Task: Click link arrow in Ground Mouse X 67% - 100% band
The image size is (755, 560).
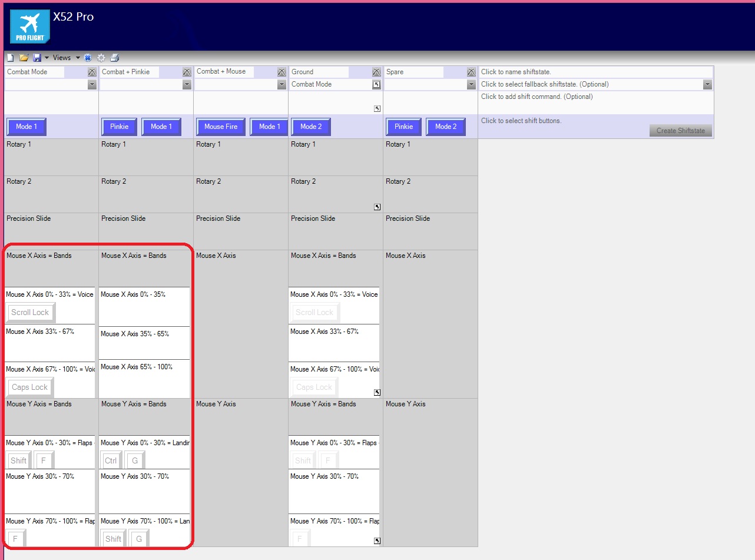Action: [x=377, y=393]
